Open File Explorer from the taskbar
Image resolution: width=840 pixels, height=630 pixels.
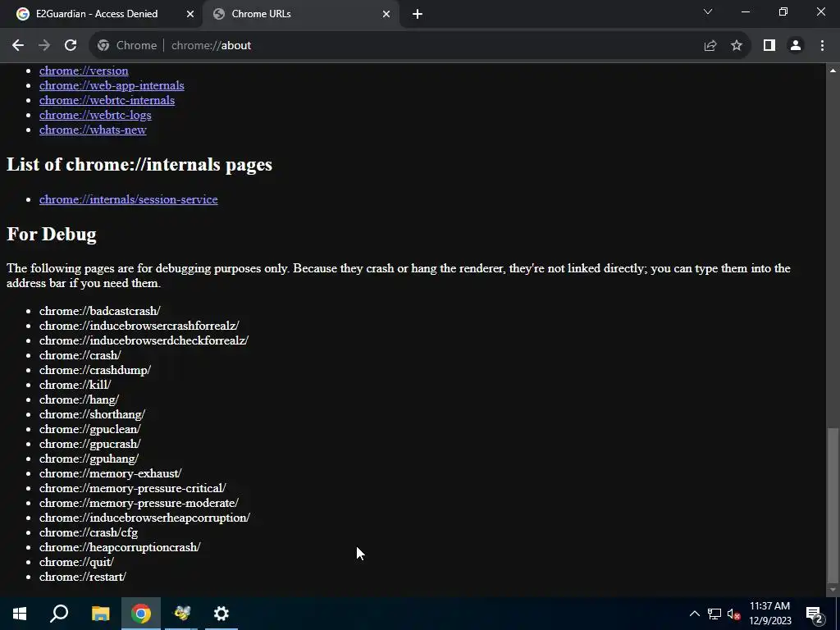pos(100,614)
